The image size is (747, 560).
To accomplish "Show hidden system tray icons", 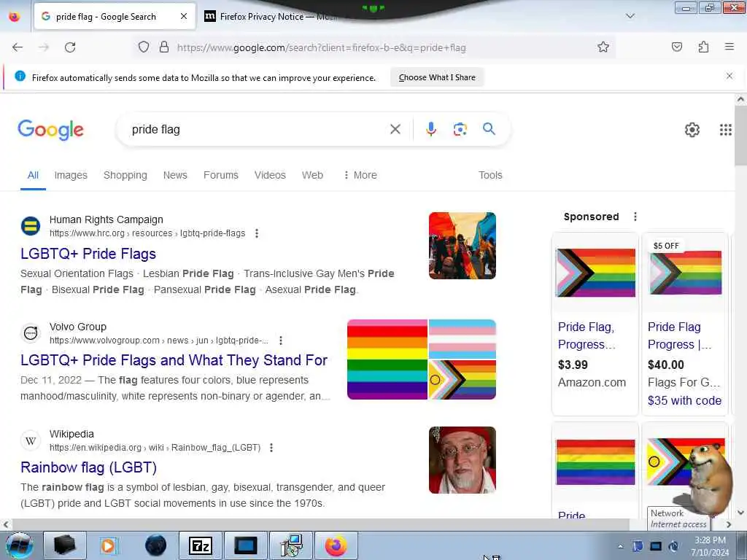I will (620, 546).
